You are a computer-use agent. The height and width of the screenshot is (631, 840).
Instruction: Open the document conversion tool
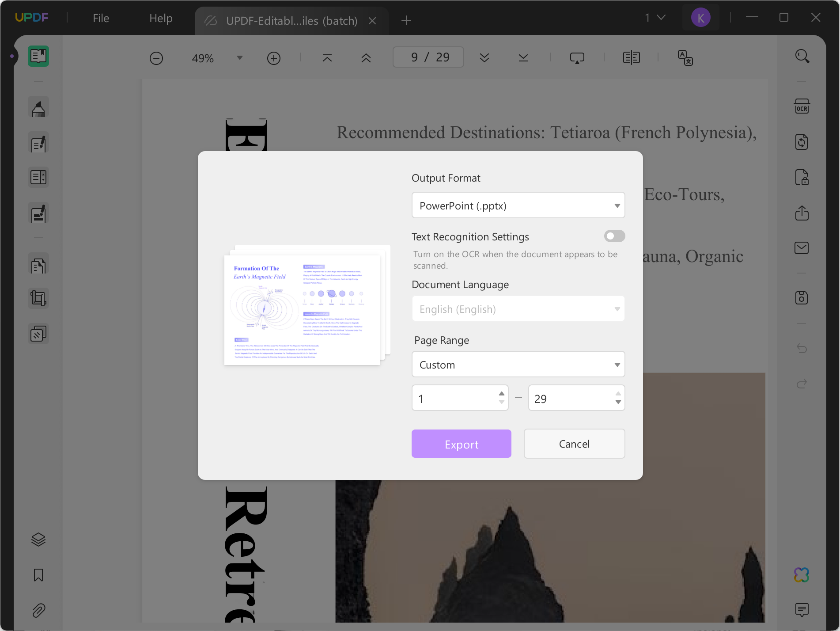pos(802,141)
